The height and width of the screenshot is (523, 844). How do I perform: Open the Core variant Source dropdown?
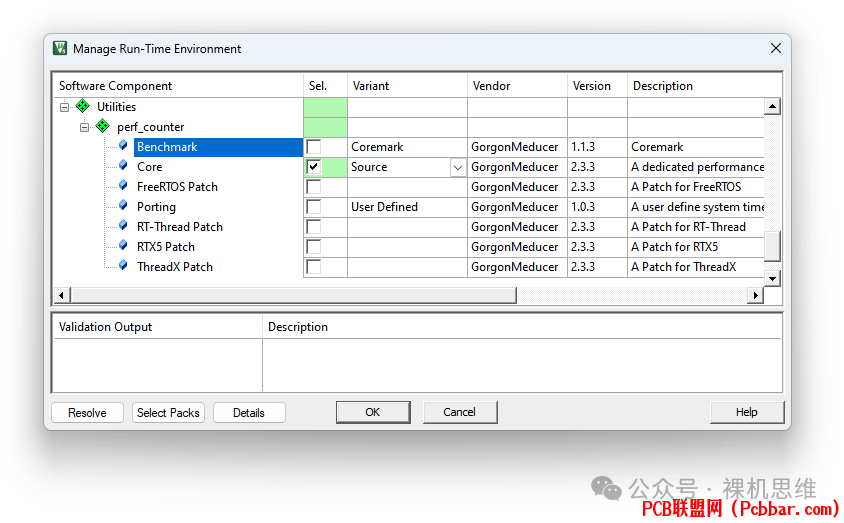458,167
